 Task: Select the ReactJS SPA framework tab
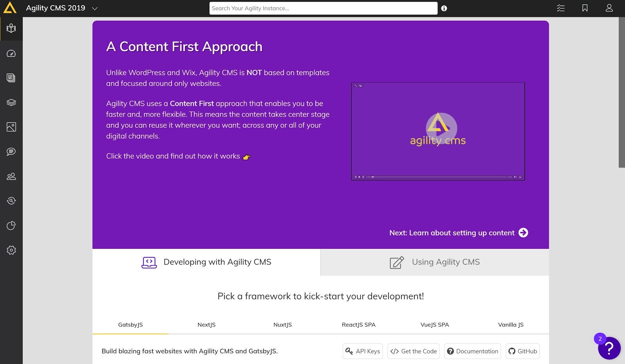coord(359,325)
